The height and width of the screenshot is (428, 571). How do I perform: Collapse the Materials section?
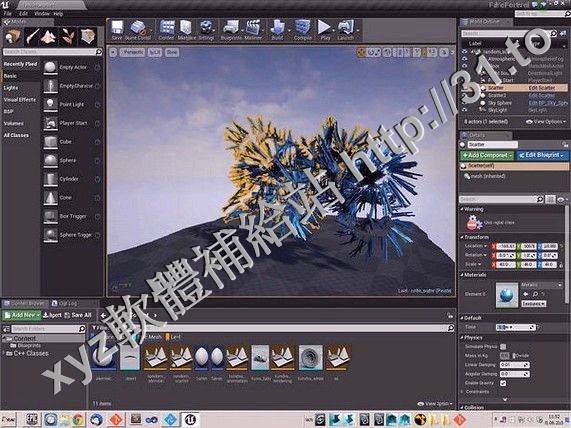coord(462,275)
